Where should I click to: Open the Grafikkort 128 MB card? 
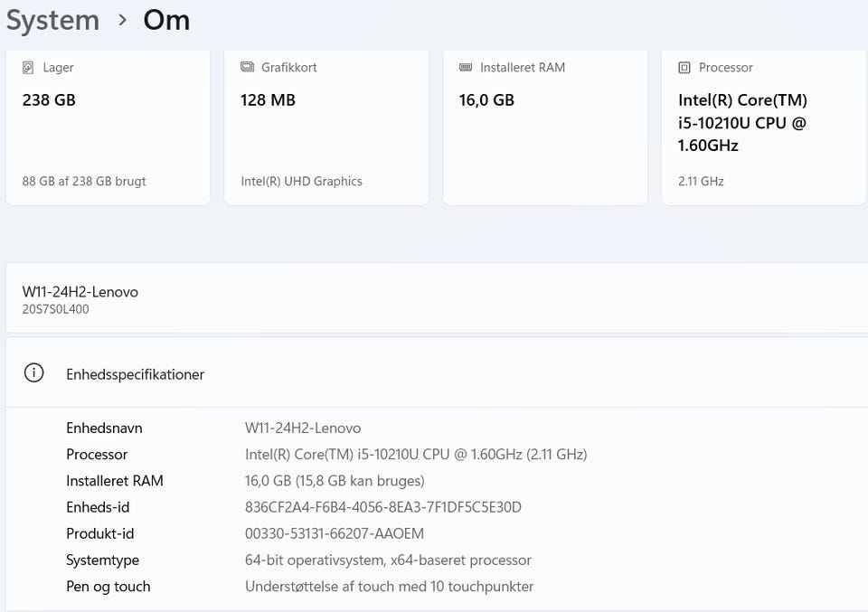(x=326, y=127)
